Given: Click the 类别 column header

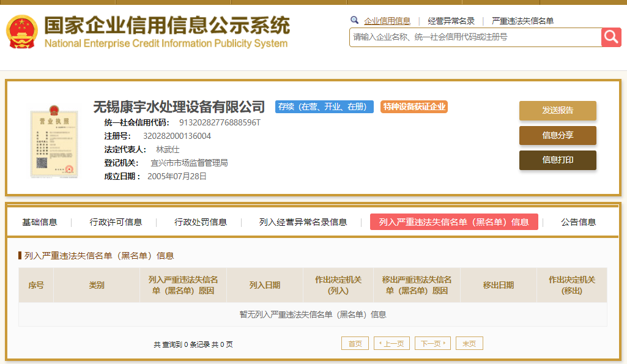Looking at the screenshot, I should [97, 285].
